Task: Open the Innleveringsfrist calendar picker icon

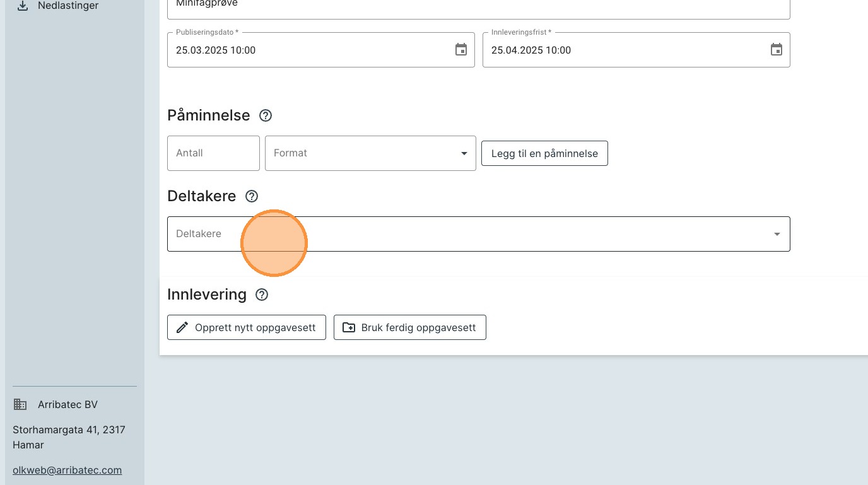Action: [x=777, y=50]
